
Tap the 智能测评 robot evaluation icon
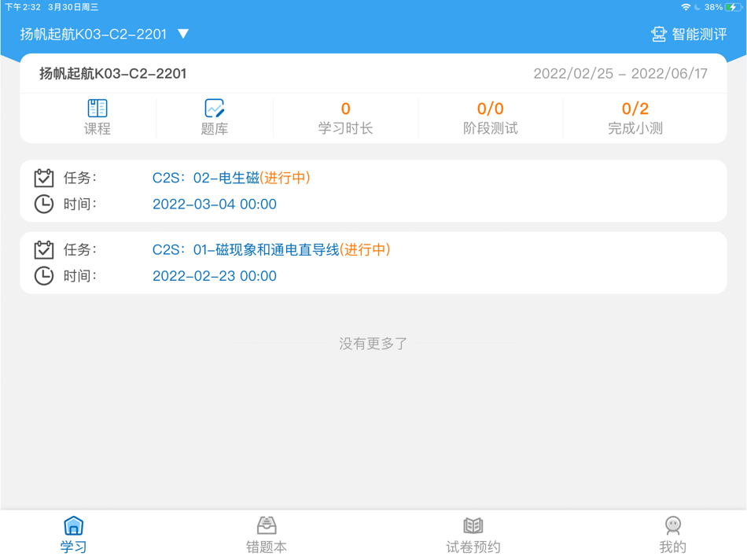pos(657,34)
